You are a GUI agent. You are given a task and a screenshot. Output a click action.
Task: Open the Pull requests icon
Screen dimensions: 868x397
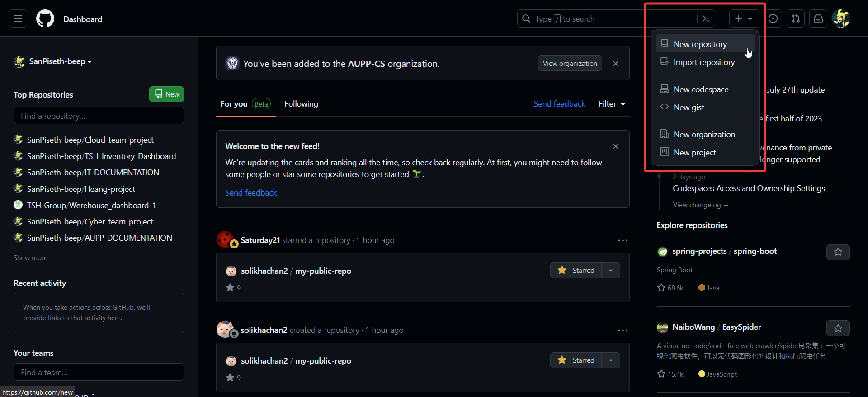tap(796, 19)
